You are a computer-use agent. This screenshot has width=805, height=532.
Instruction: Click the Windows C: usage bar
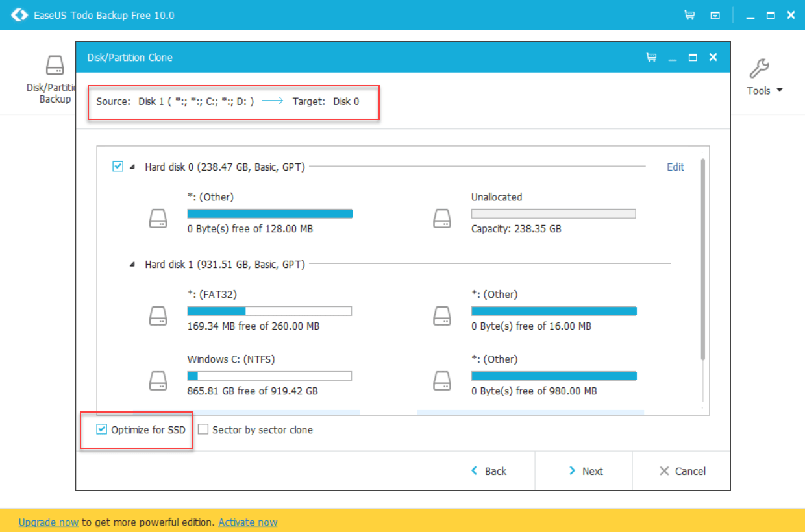(x=269, y=376)
